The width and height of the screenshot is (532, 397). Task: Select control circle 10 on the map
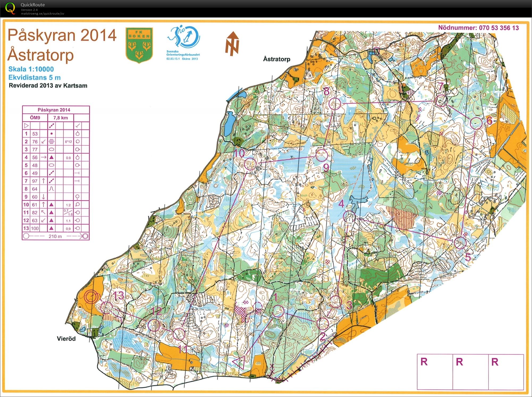(250, 164)
